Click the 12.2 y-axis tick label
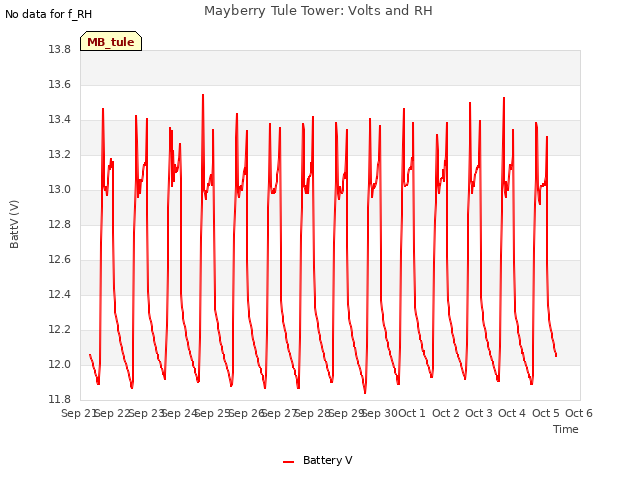The height and width of the screenshot is (480, 640). click(59, 329)
